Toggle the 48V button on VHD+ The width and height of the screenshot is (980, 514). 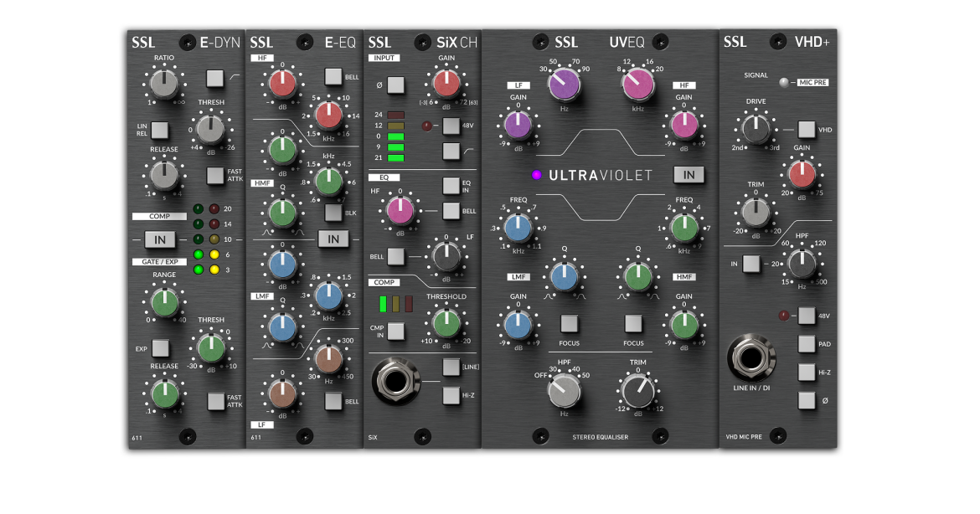tap(807, 316)
